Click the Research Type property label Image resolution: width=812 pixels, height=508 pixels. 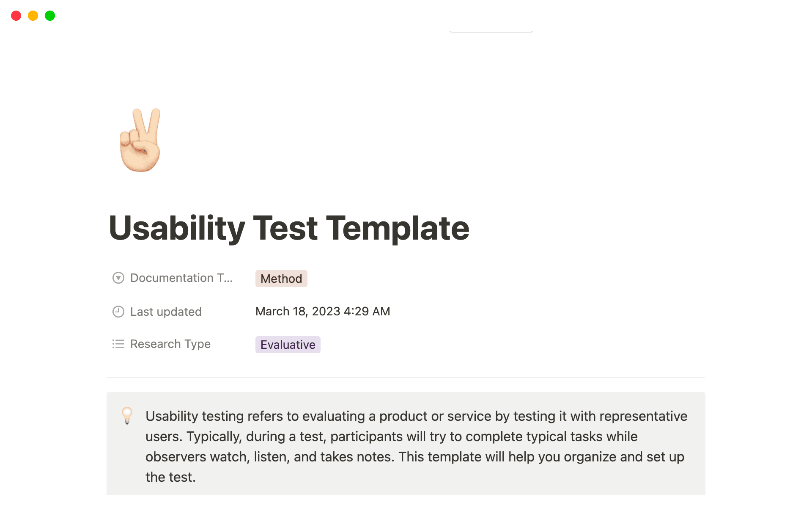coord(170,344)
